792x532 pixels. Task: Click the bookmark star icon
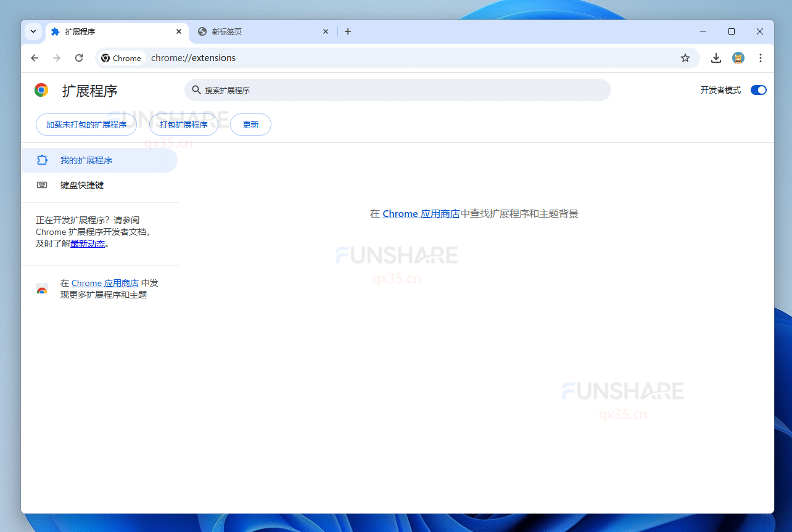[x=685, y=57]
